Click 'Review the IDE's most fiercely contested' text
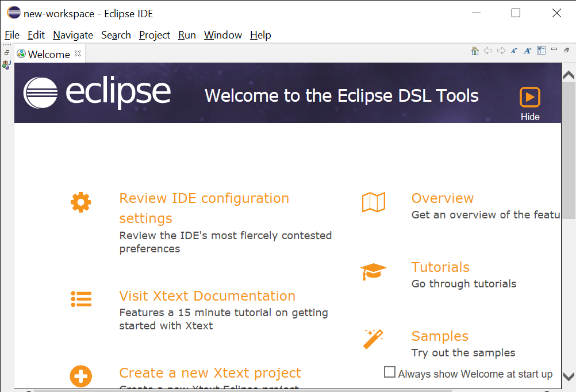576x392 pixels. 225,235
